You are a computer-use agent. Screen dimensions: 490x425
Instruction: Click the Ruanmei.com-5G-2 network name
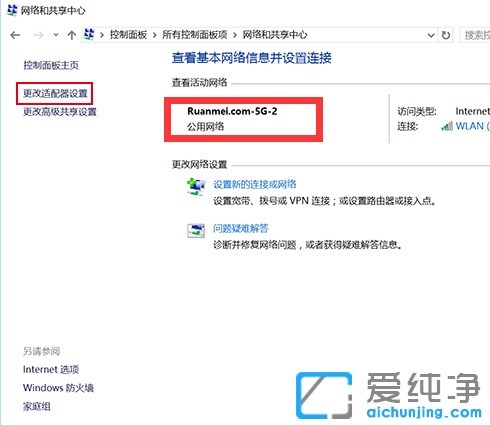[x=232, y=111]
